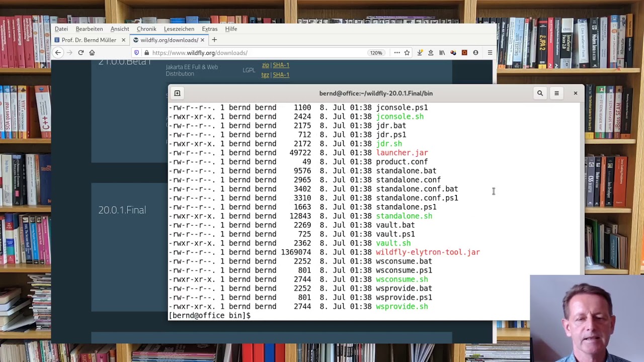The image size is (644, 362).
Task: Click wildfly-elytron-tool.jar in the listing
Action: coord(428,252)
